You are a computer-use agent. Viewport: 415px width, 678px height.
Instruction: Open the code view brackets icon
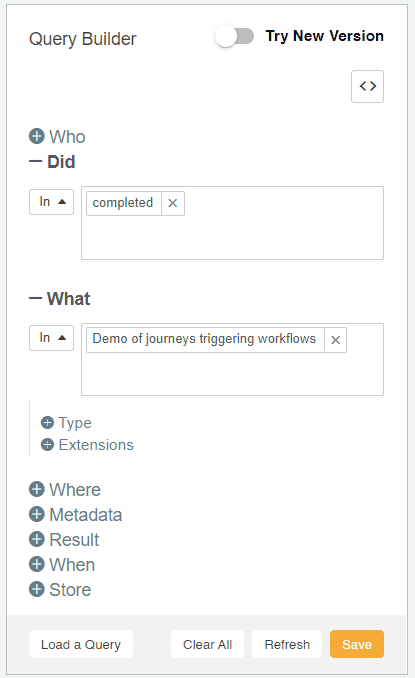coord(367,86)
